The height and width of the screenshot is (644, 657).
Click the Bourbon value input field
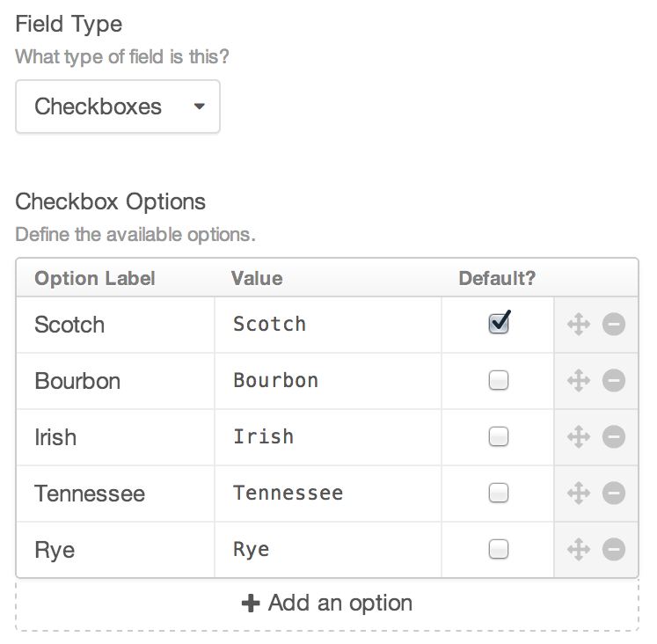click(327, 381)
